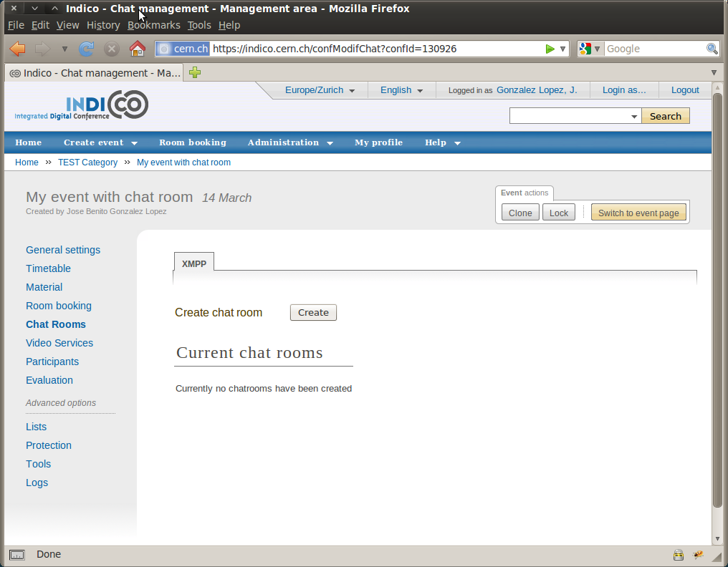The image size is (728, 567).
Task: Expand the Administration menu
Action: tap(290, 142)
